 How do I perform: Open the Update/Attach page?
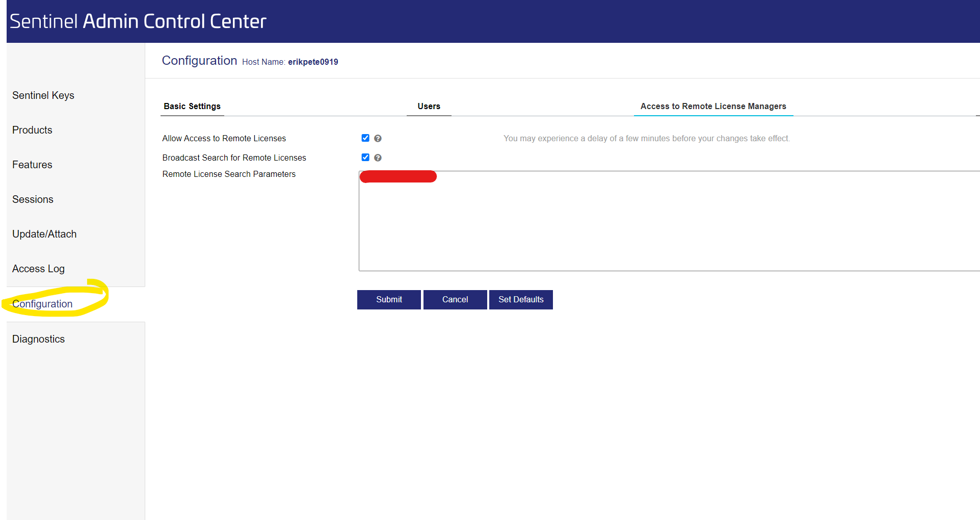44,234
